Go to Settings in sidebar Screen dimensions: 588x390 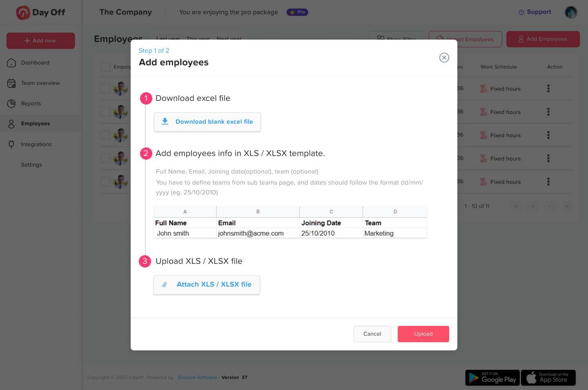pos(31,165)
